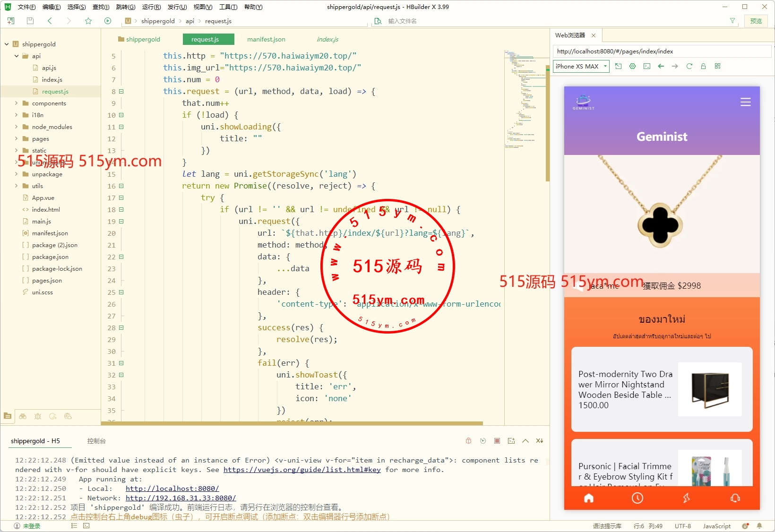
Task: Click the 预览 preview button
Action: pos(756,21)
